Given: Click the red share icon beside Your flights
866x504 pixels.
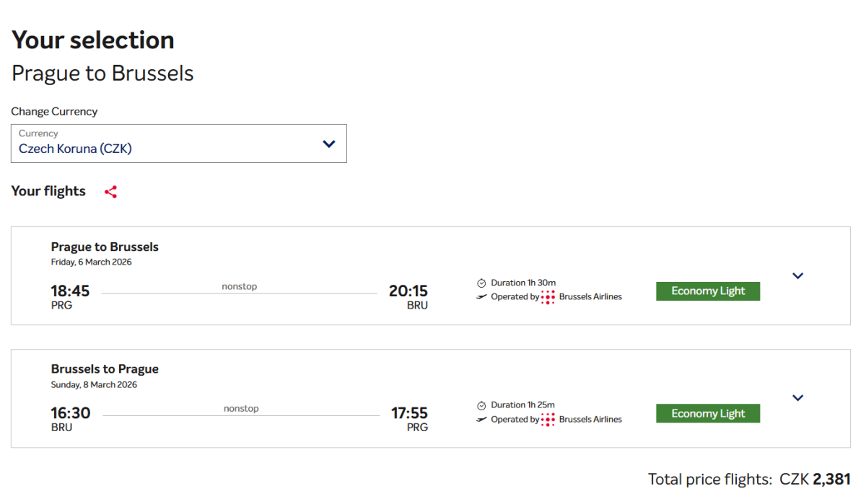Looking at the screenshot, I should coord(110,192).
